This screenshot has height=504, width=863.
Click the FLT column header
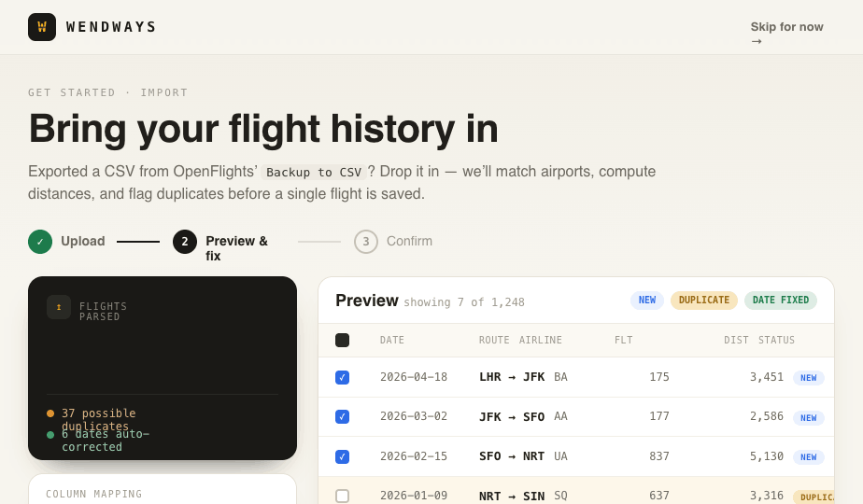pos(624,340)
